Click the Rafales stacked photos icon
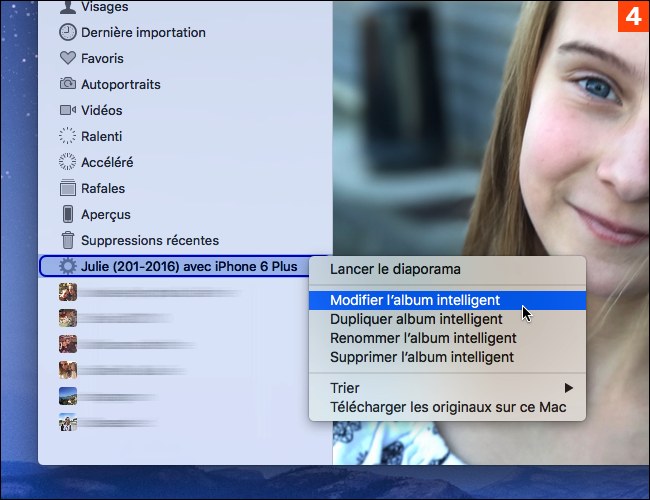Image resolution: width=650 pixels, height=500 pixels. [68, 188]
